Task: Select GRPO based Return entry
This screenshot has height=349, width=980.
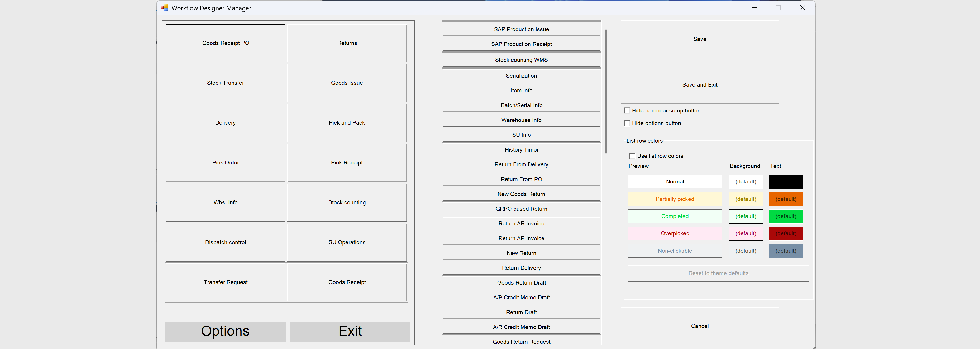Action: (x=521, y=209)
